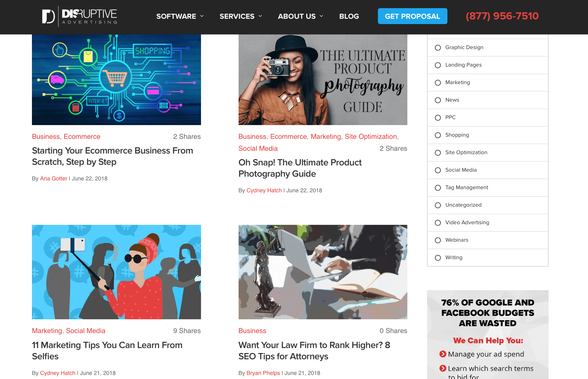Call the (877) 956-7510 phone link
This screenshot has width=588, height=379.
tap(502, 16)
